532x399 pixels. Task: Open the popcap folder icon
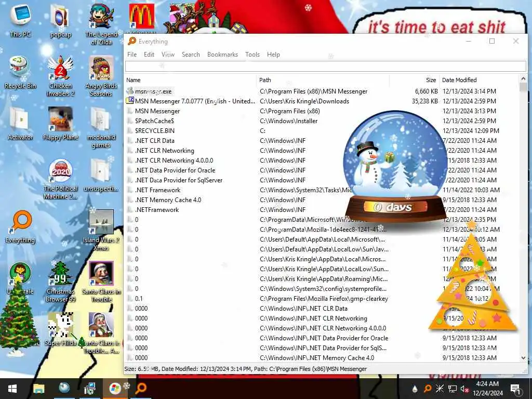60,20
